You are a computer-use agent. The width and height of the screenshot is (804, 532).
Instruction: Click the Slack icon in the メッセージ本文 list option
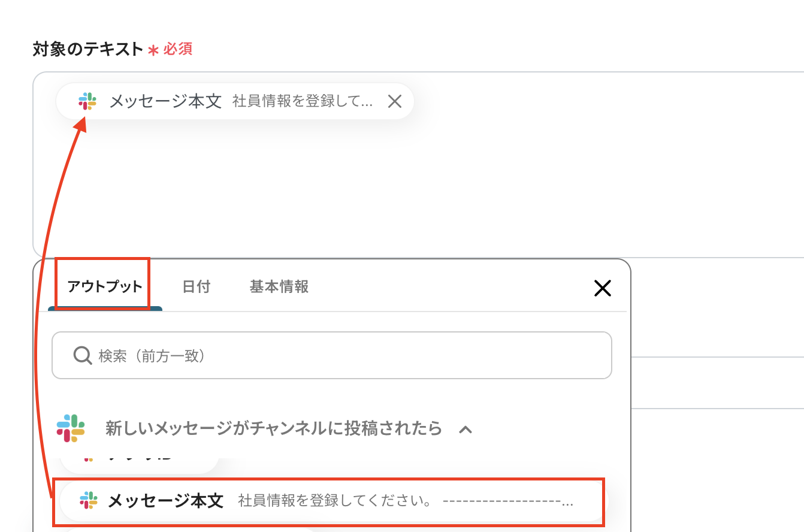click(x=89, y=500)
